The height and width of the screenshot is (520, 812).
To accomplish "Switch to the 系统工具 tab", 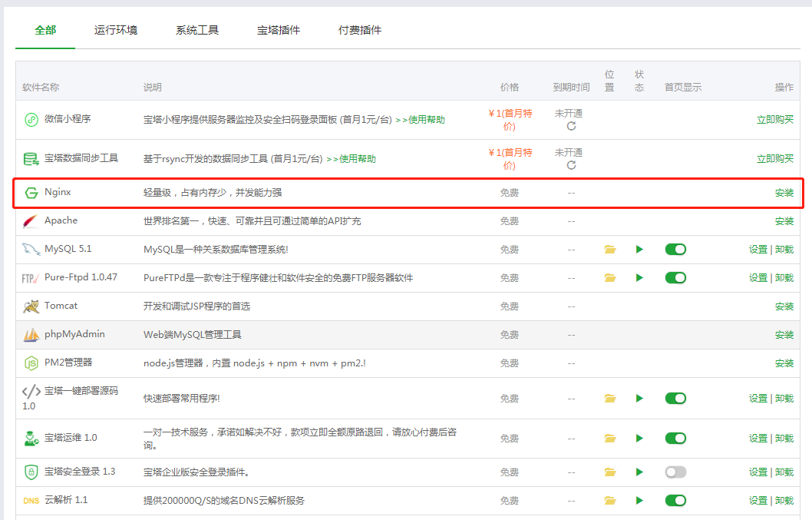I will pyautogui.click(x=197, y=31).
